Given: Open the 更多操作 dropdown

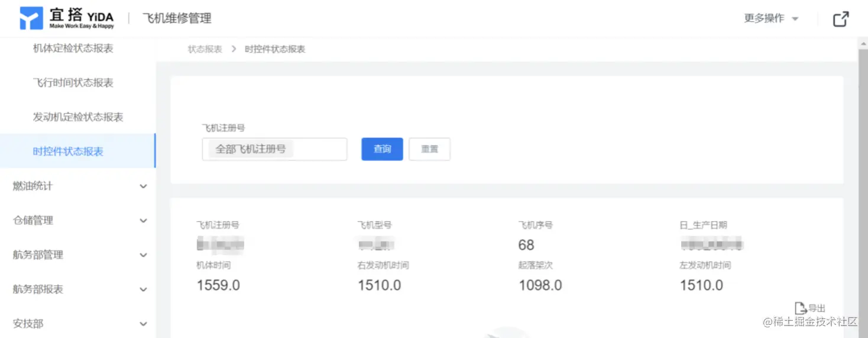Looking at the screenshot, I should 771,18.
